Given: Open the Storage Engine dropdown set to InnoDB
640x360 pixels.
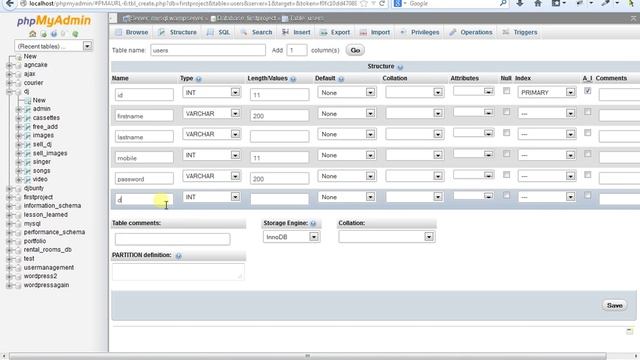Looking at the screenshot, I should pyautogui.click(x=291, y=237).
